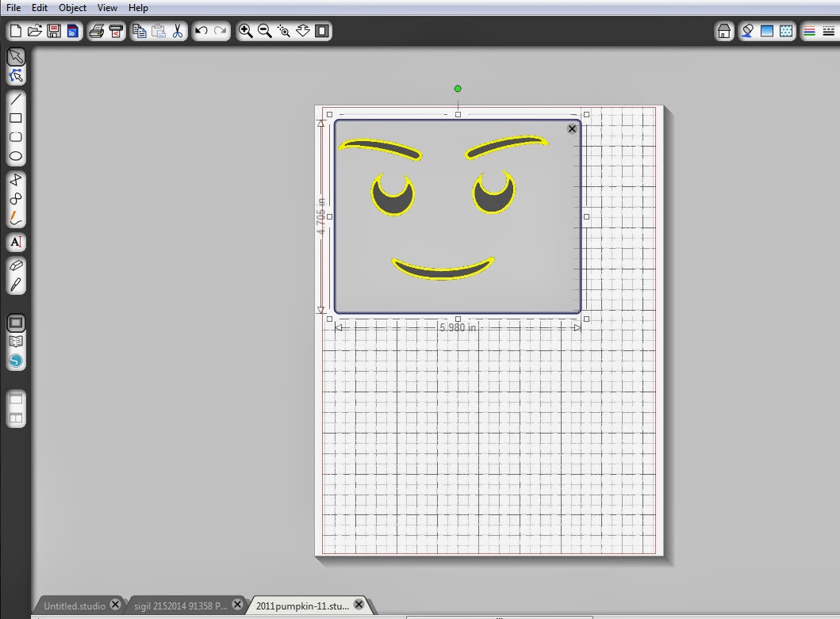Open the Object menu
Screen dimensions: 840x619
[72, 7]
